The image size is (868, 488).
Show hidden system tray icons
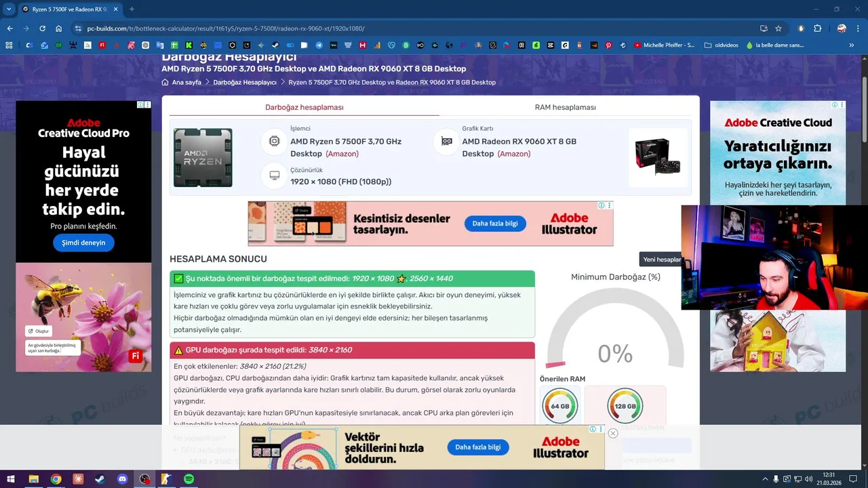click(x=765, y=479)
